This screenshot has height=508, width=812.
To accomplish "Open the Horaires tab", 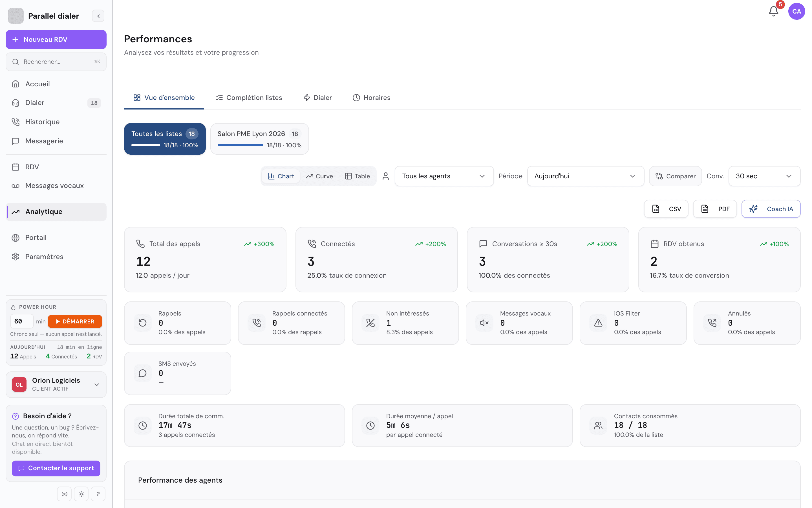I will click(x=371, y=97).
